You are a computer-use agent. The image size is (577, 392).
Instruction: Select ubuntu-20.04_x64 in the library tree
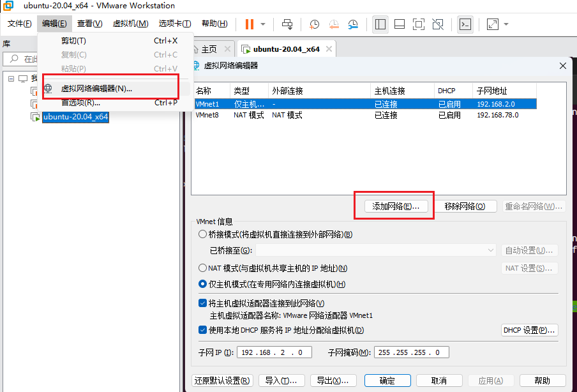pos(75,117)
